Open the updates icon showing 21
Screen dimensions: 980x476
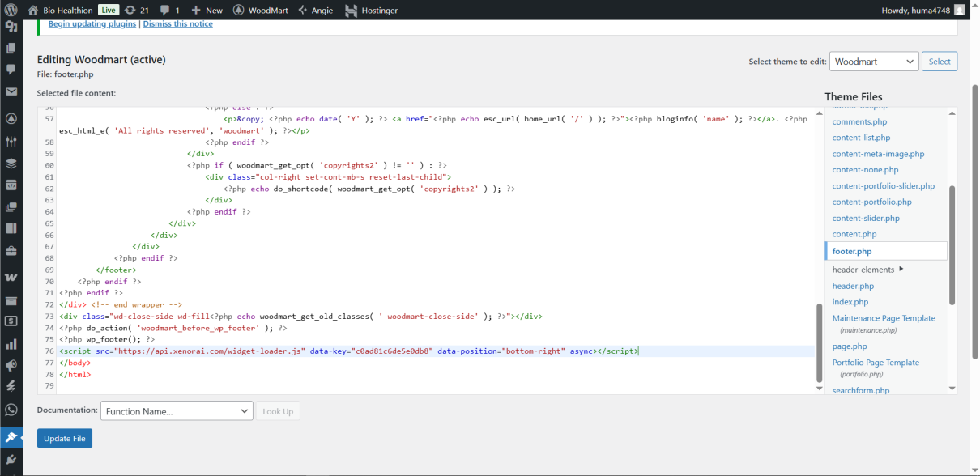tap(137, 10)
